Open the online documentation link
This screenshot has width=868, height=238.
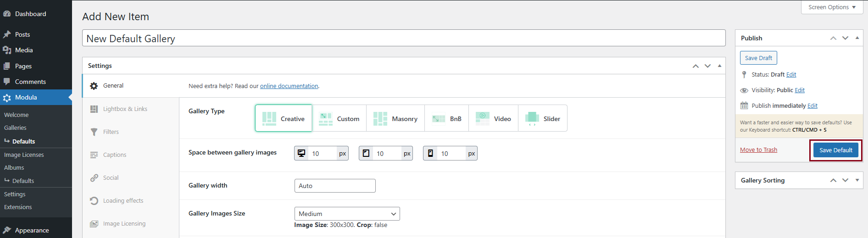[289, 86]
